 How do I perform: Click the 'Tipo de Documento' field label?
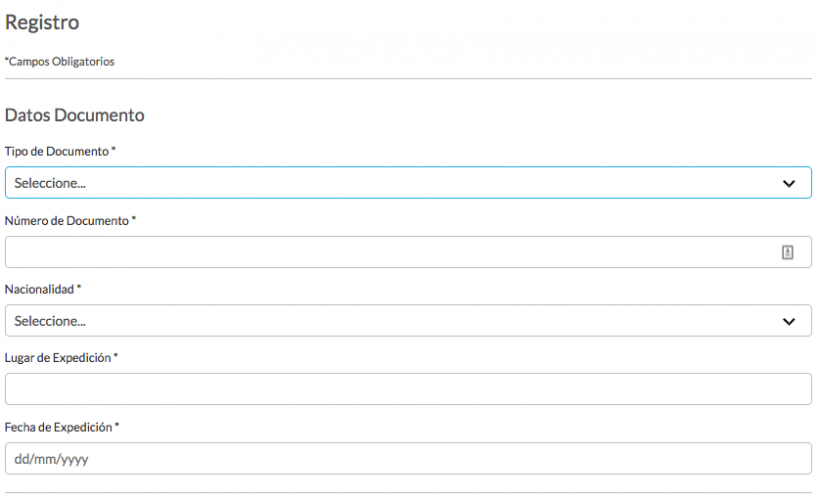(x=56, y=151)
